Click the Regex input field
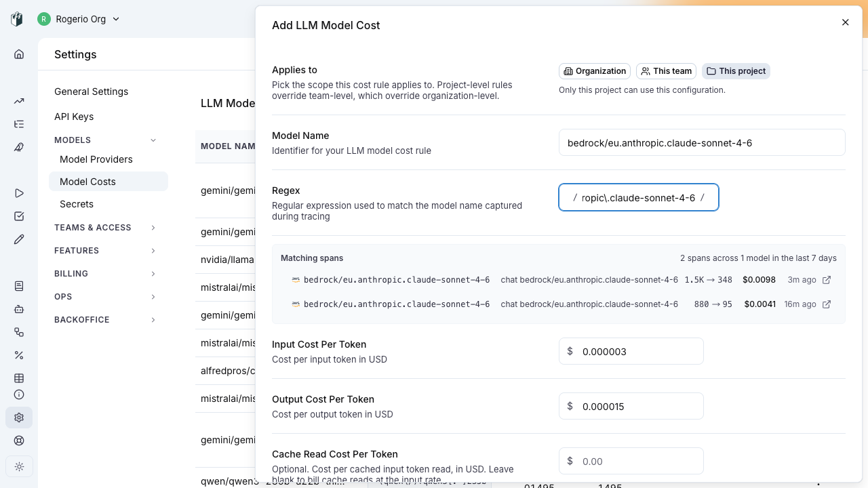 pyautogui.click(x=639, y=197)
